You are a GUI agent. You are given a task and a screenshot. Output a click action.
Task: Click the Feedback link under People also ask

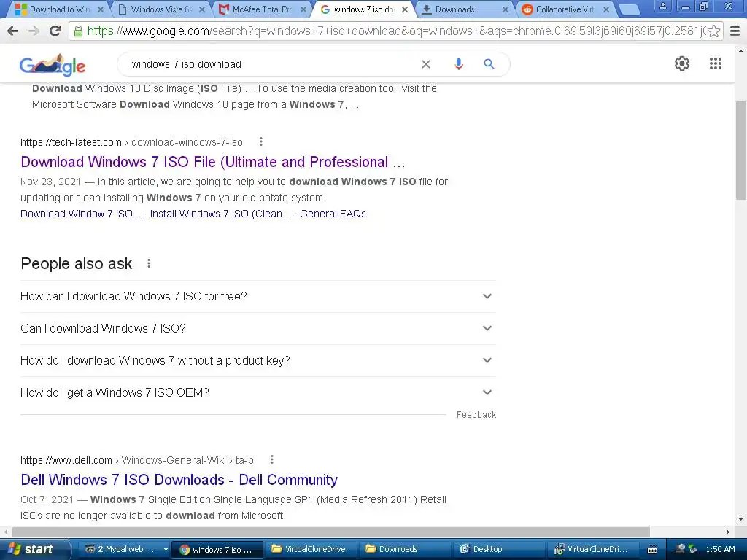point(476,415)
